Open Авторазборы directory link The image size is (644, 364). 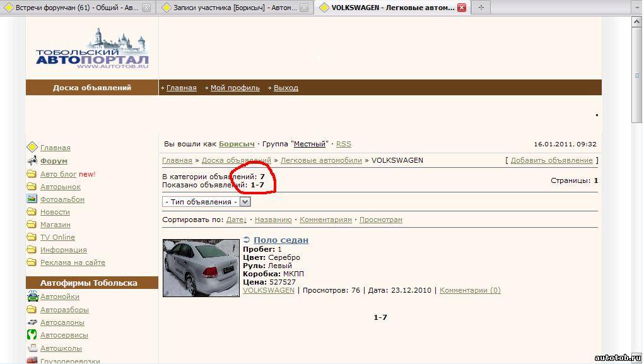[x=64, y=310]
